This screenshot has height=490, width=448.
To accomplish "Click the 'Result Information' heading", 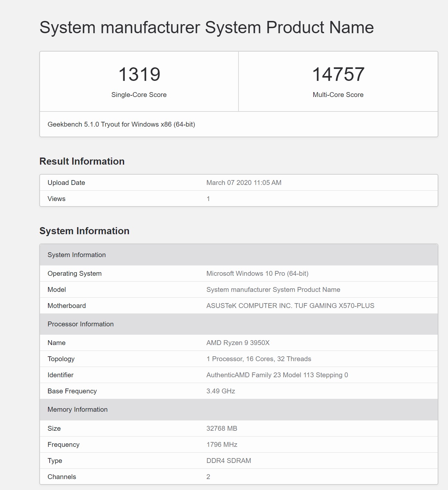I will [82, 161].
